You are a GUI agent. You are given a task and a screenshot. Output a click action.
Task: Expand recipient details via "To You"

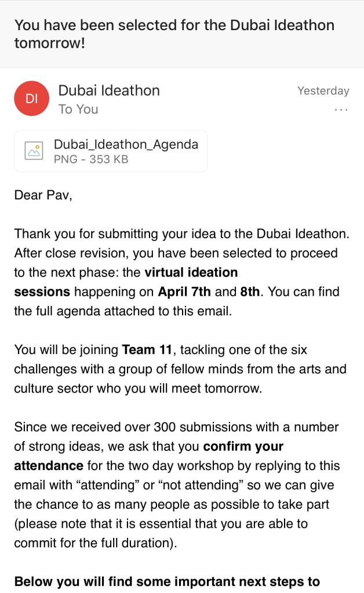(x=78, y=109)
